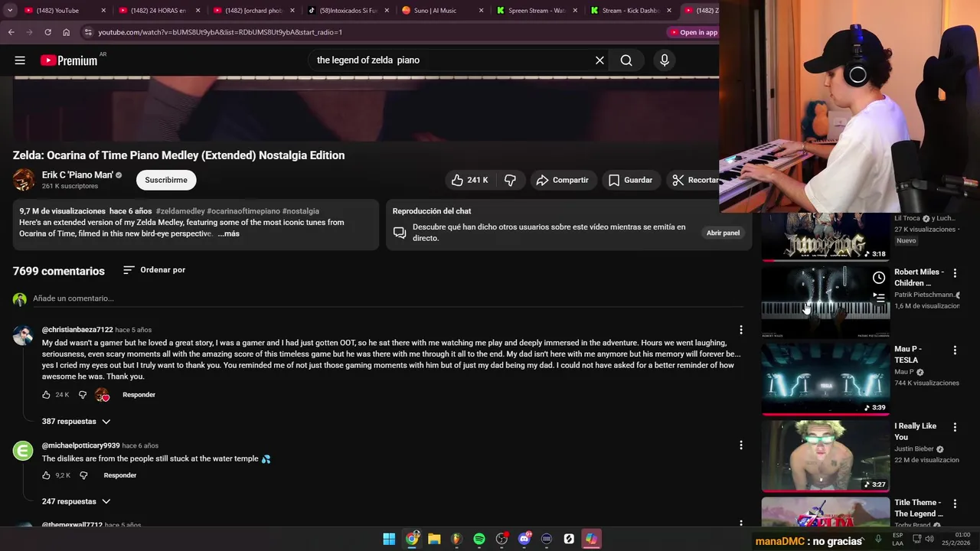Dislike the Zelda piano medley video
The width and height of the screenshot is (980, 551).
pyautogui.click(x=510, y=180)
